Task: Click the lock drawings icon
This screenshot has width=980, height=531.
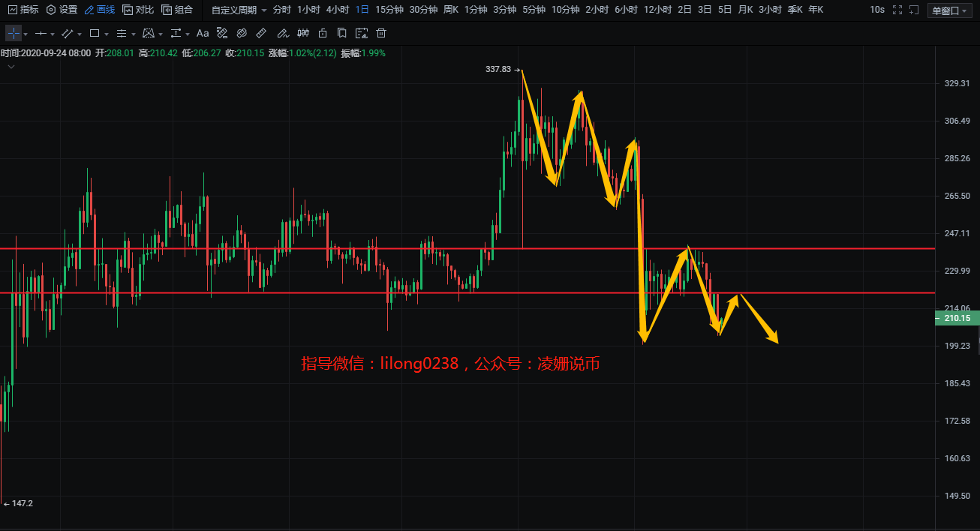Action: point(323,34)
